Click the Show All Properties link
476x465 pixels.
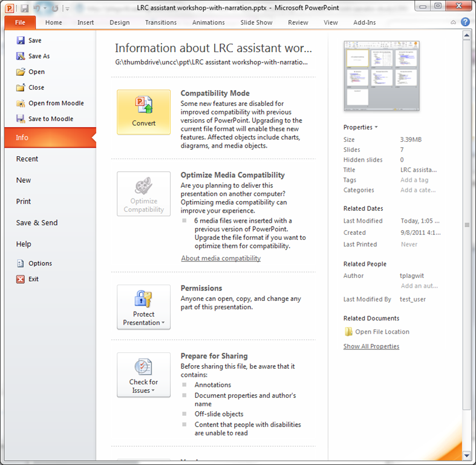click(x=371, y=346)
